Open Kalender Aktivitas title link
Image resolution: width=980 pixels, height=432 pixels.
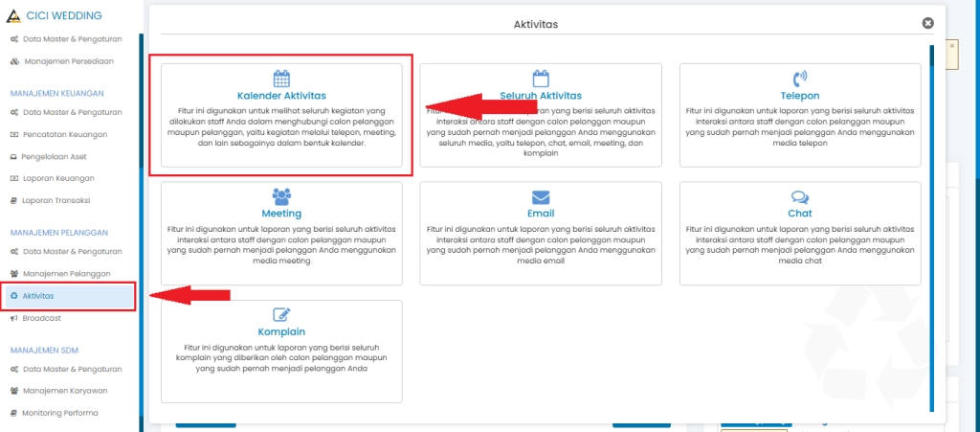click(x=281, y=96)
